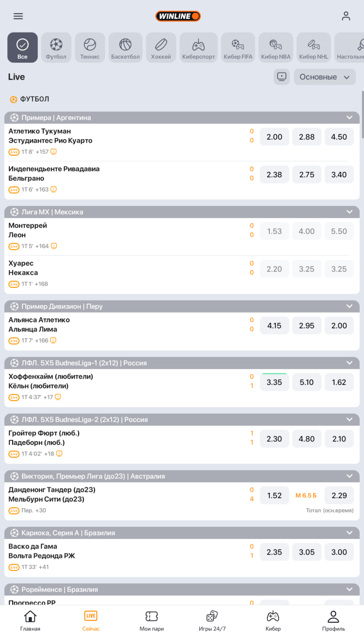Open the 'Основные' markets dropdown
This screenshot has height=635, width=364.
tap(324, 77)
